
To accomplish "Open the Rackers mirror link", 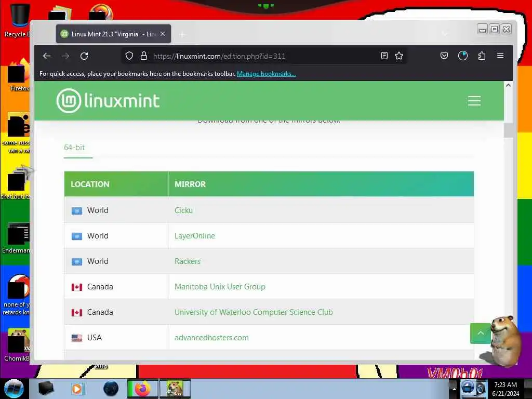I will [187, 261].
